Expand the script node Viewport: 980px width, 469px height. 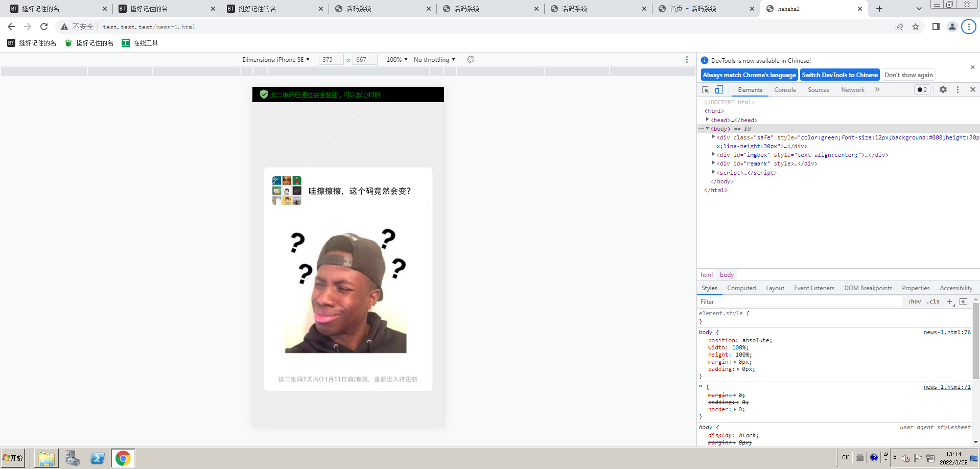pyautogui.click(x=714, y=172)
